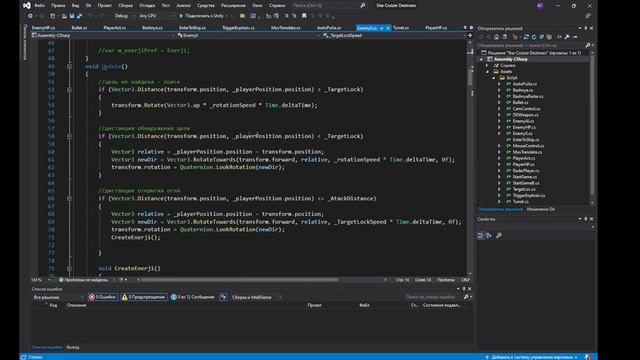Click Home icon in Solution Explorer toolbar
The width and height of the screenshot is (640, 360).
coord(496,37)
